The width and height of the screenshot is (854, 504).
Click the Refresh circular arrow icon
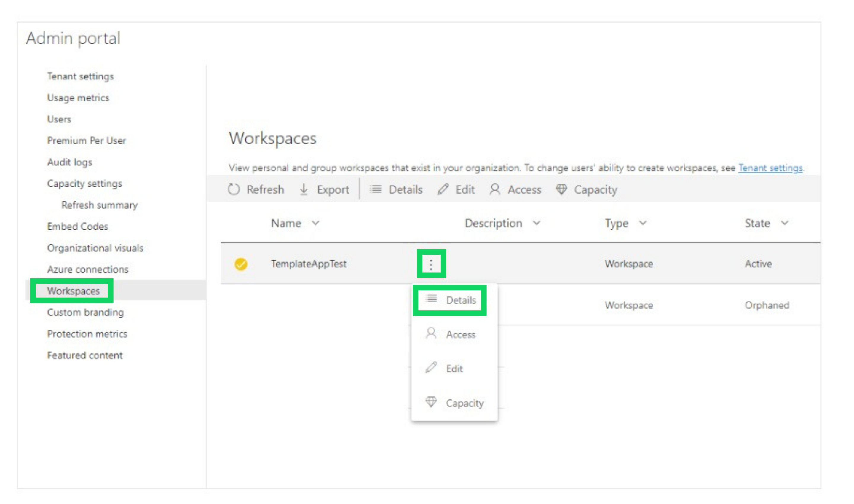[x=234, y=189]
